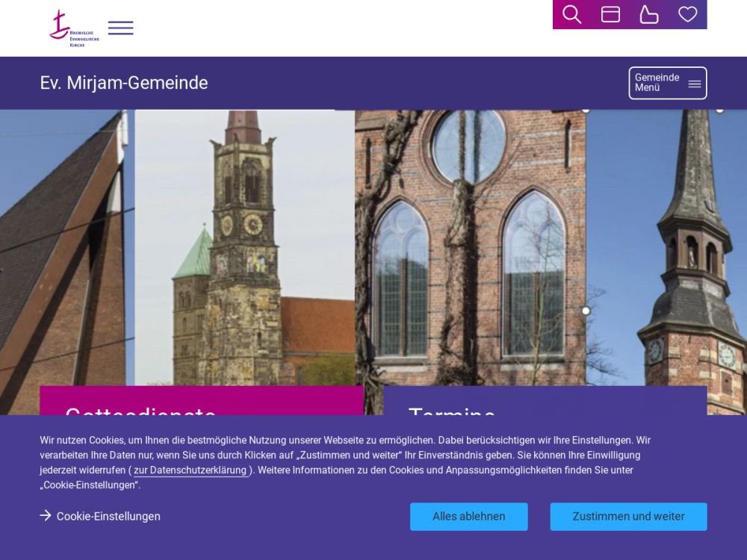Open the search magnifier icon
Image resolution: width=747 pixels, height=560 pixels.
click(571, 14)
